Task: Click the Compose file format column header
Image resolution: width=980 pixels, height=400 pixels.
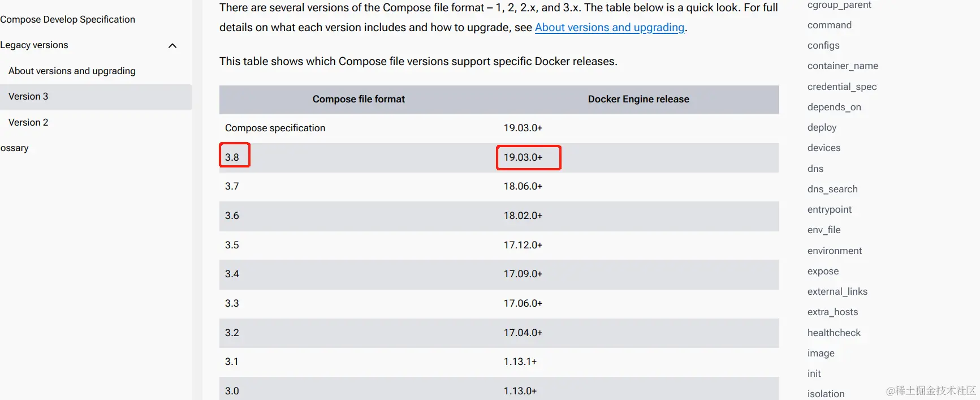Action: pyautogui.click(x=359, y=99)
